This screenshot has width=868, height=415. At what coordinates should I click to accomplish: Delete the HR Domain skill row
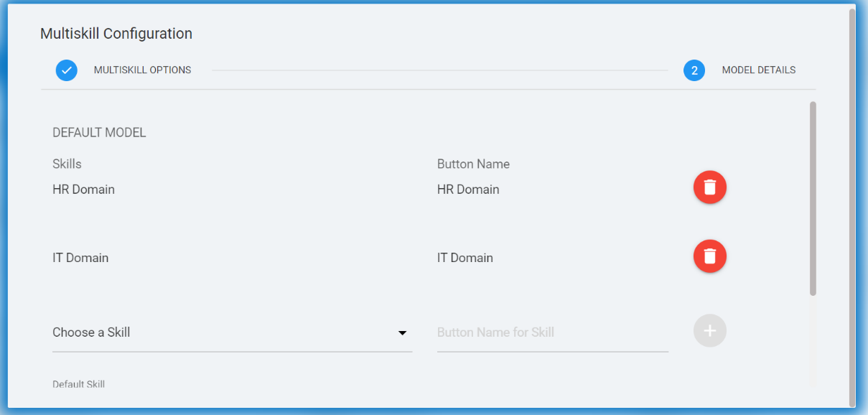pyautogui.click(x=709, y=187)
